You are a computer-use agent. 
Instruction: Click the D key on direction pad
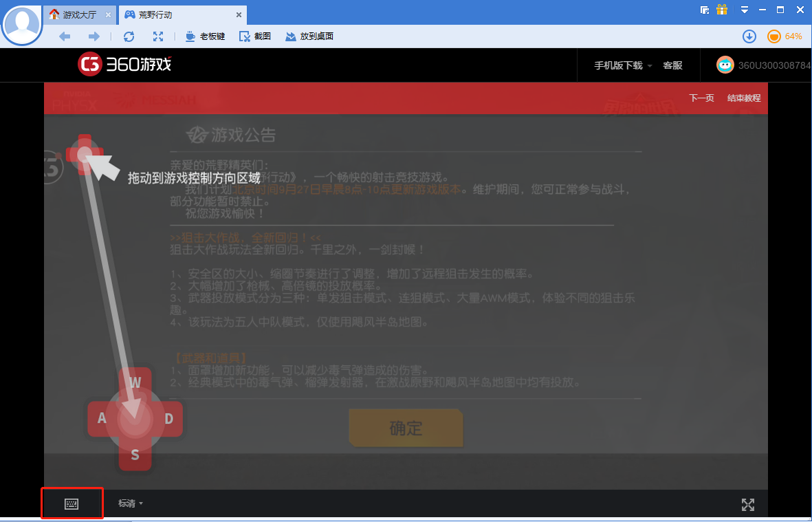pyautogui.click(x=168, y=418)
